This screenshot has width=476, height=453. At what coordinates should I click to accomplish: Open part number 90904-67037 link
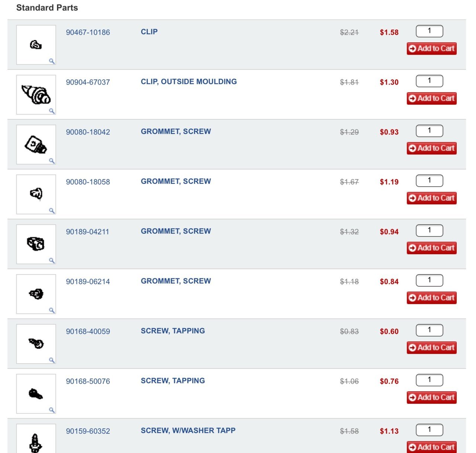[88, 82]
